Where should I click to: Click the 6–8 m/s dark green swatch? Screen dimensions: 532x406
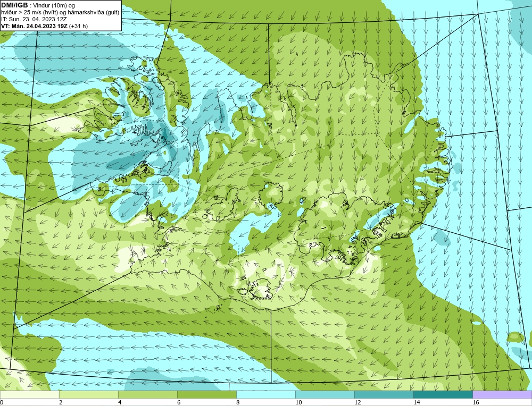click(206, 394)
